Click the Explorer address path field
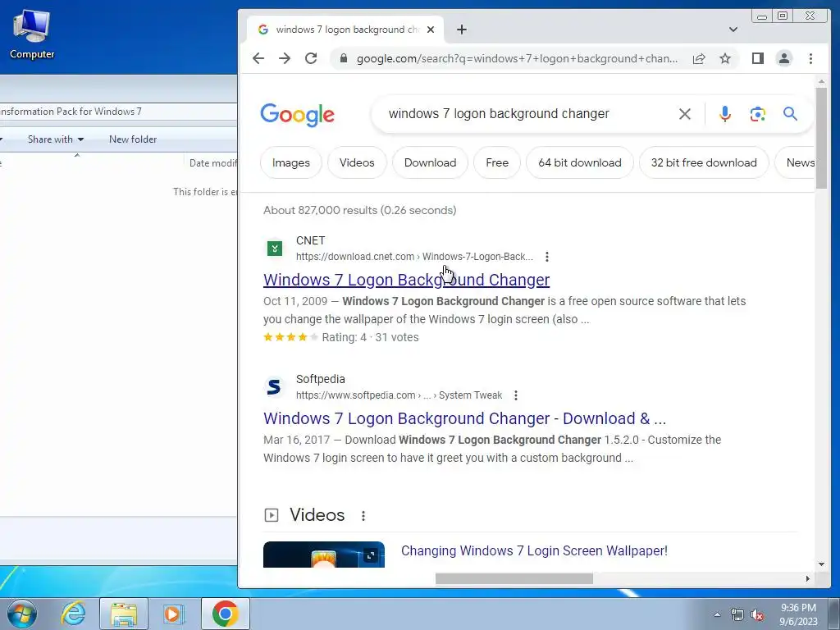The image size is (840, 630). (118, 112)
